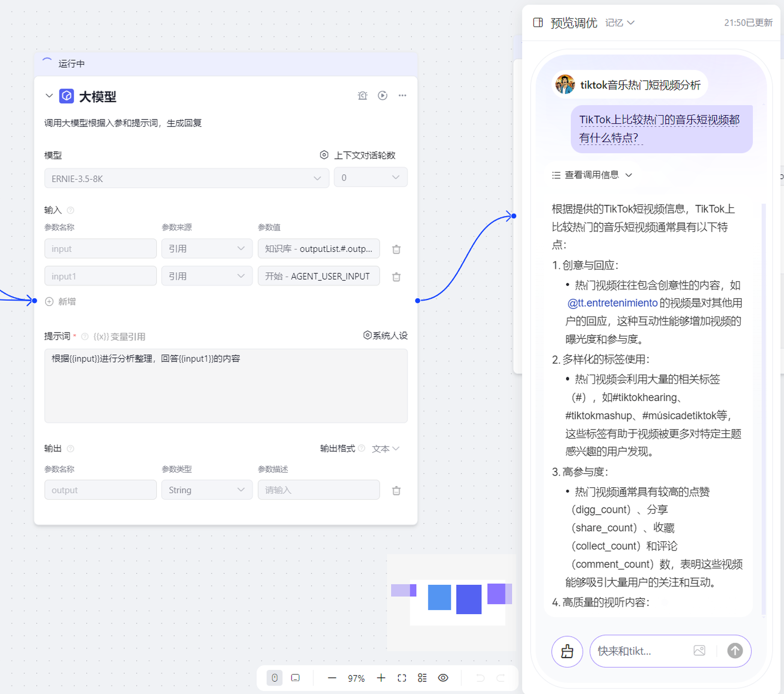Viewport: 784px width, 694px height.
Task: Click the output parameter name field
Action: click(x=100, y=490)
